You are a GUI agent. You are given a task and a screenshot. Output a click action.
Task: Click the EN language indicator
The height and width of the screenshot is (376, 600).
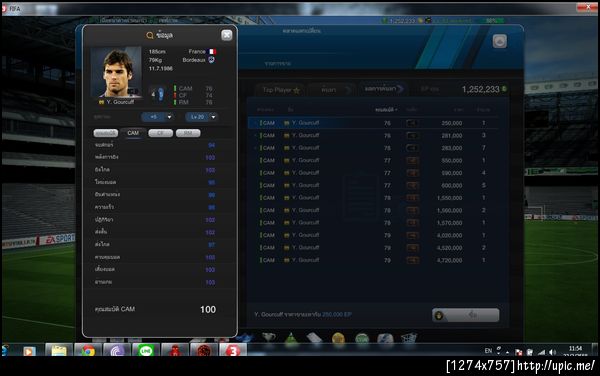pyautogui.click(x=488, y=351)
